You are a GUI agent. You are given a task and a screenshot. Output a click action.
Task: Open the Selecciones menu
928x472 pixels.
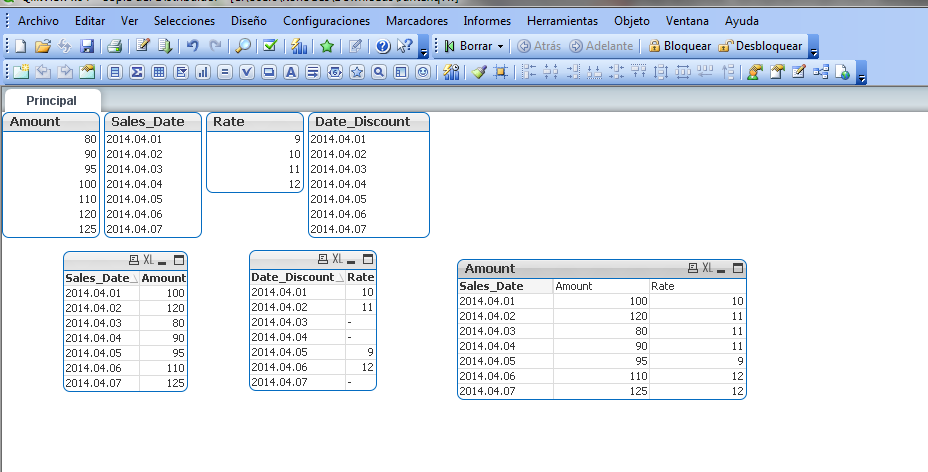(x=184, y=20)
